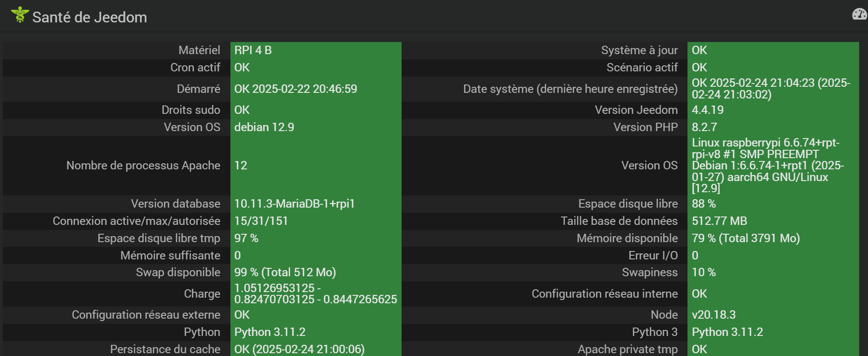Click OK value of Configuration réseau externe

pyautogui.click(x=242, y=314)
